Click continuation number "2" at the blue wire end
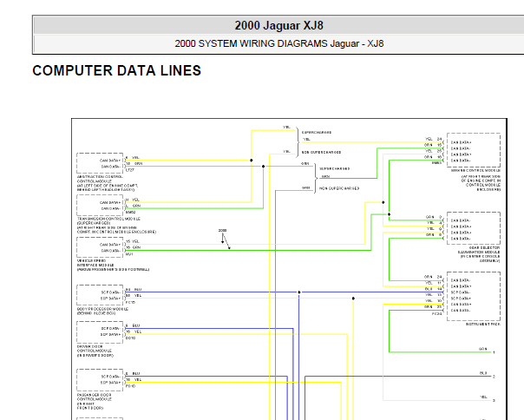 (x=494, y=377)
